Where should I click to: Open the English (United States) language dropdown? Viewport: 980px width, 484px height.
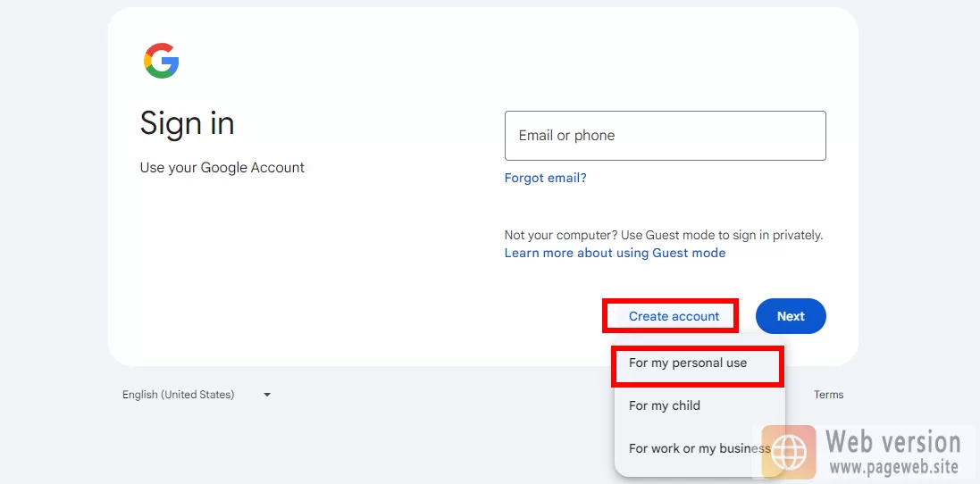[197, 395]
